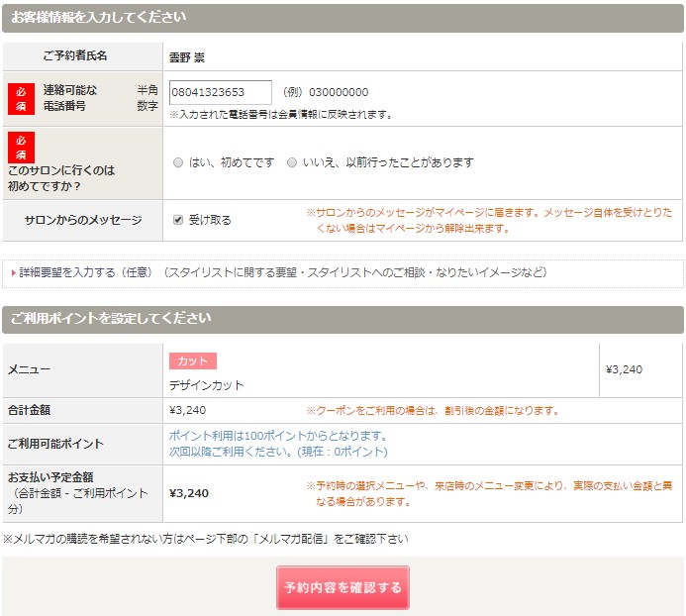Click the "ご利用ポイントを設定してください" section header
The width and height of the screenshot is (686, 616).
click(x=110, y=319)
